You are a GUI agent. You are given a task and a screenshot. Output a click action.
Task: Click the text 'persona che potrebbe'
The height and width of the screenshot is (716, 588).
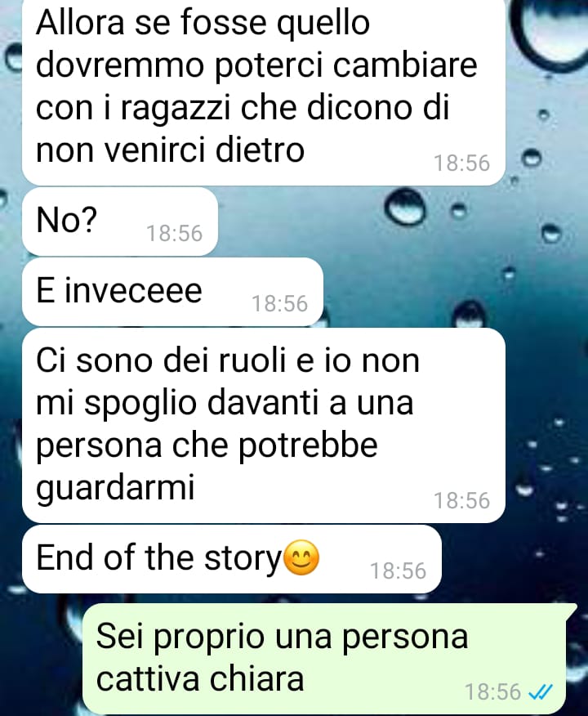pos(207,445)
